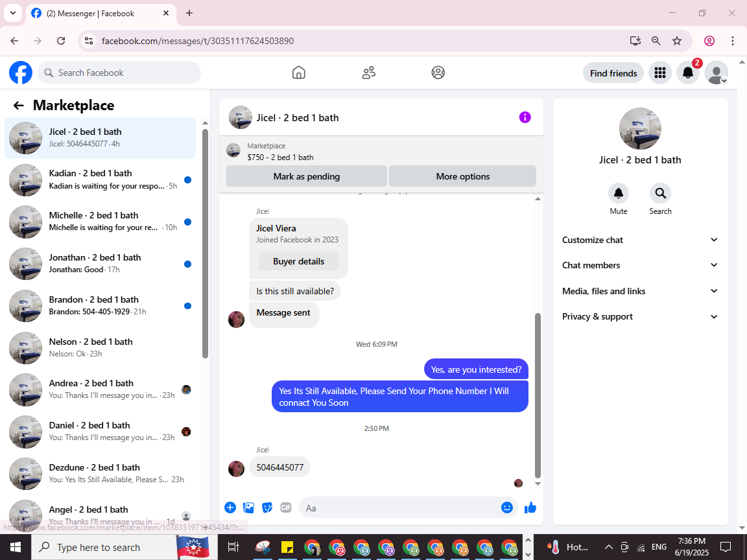This screenshot has height=560, width=747.
Task: Open conversation information purple icon
Action: (x=525, y=117)
